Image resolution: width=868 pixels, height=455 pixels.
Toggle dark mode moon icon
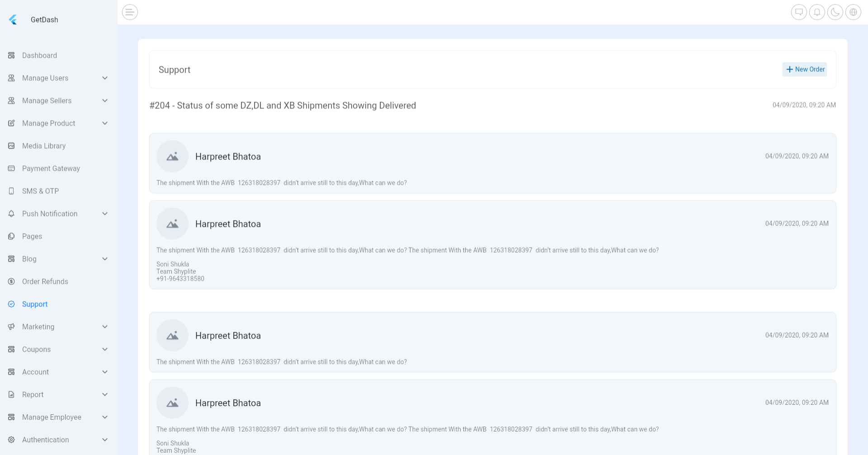coord(835,12)
